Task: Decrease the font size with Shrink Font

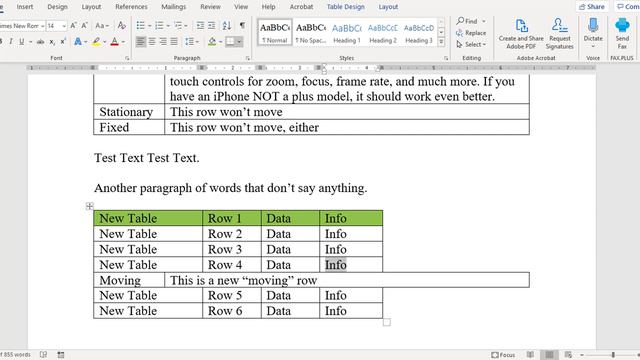Action: [84, 26]
